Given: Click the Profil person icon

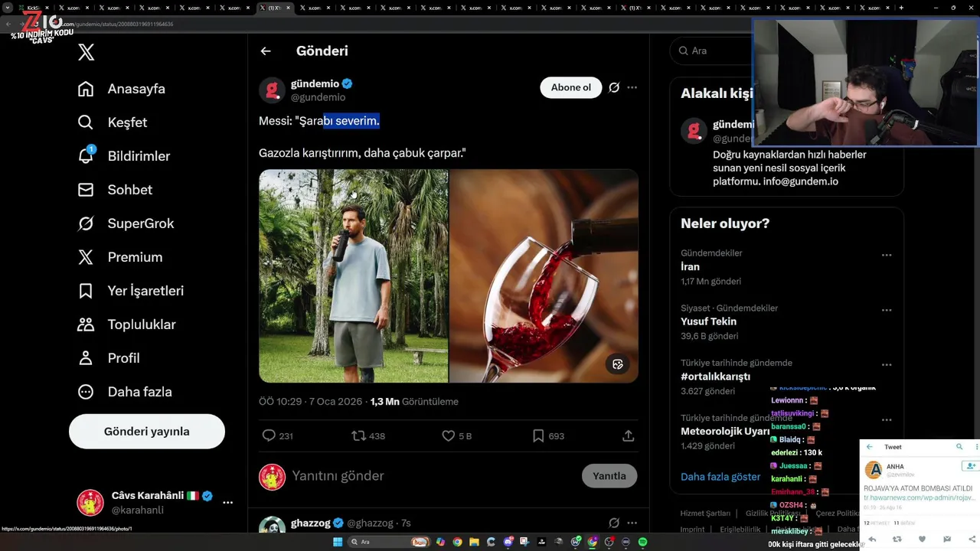Looking at the screenshot, I should pyautogui.click(x=86, y=358).
